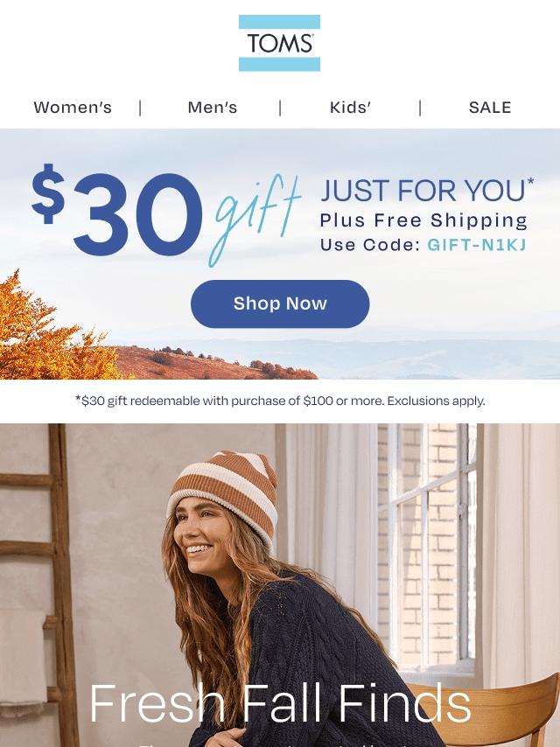This screenshot has height=747, width=560.
Task: Open the Women's category link
Action: 73,108
